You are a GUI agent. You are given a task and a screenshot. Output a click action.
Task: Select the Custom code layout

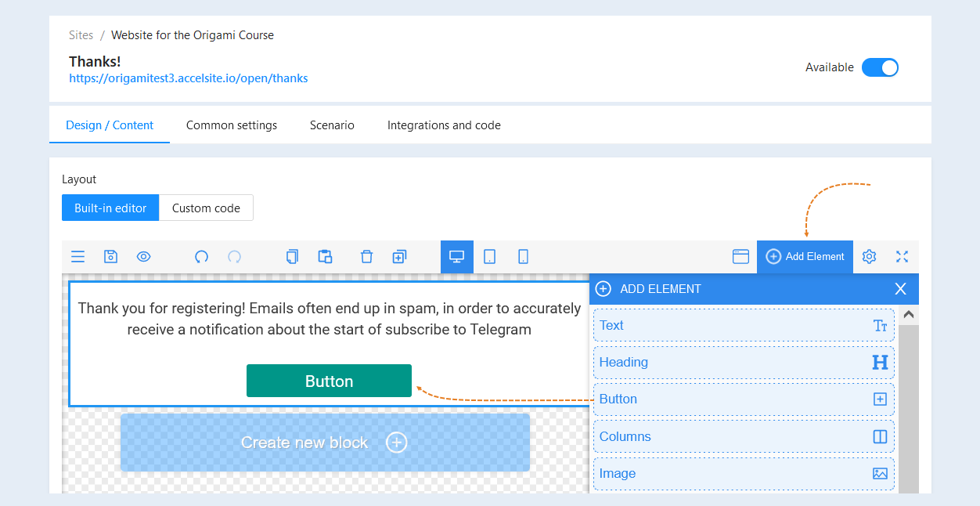(x=206, y=208)
